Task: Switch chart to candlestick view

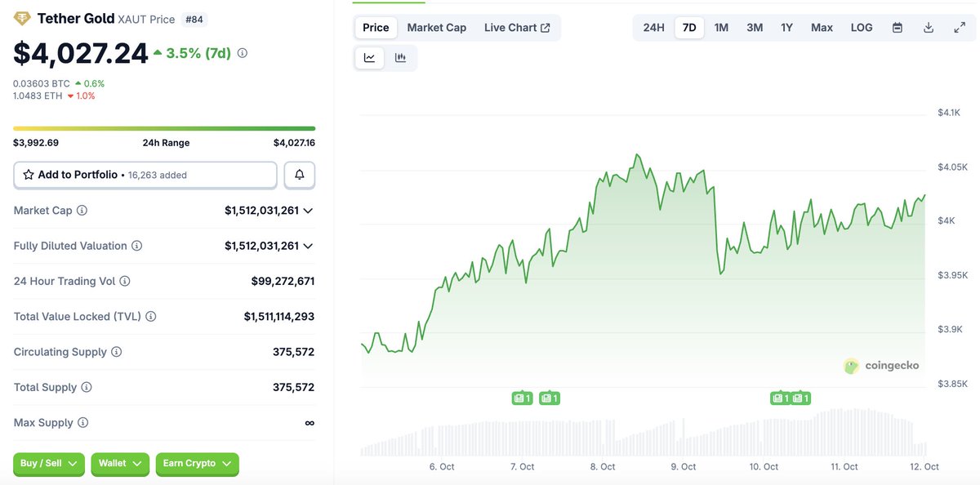Action: click(x=399, y=57)
